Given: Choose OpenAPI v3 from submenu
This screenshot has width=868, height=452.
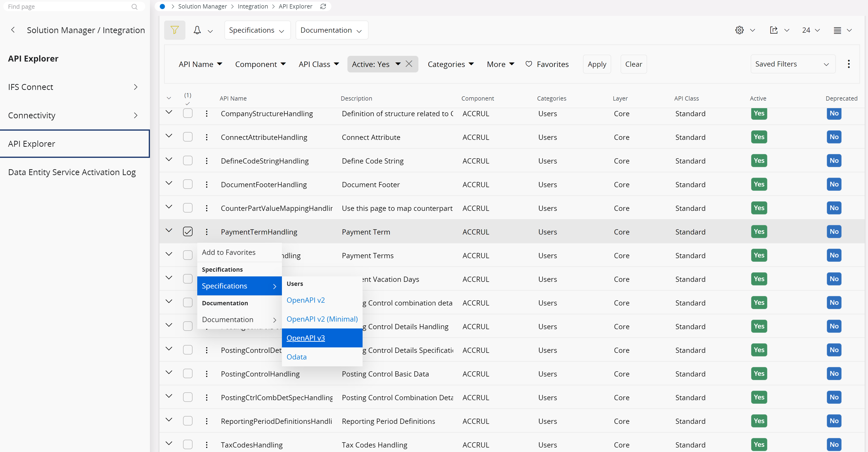Looking at the screenshot, I should [x=306, y=338].
